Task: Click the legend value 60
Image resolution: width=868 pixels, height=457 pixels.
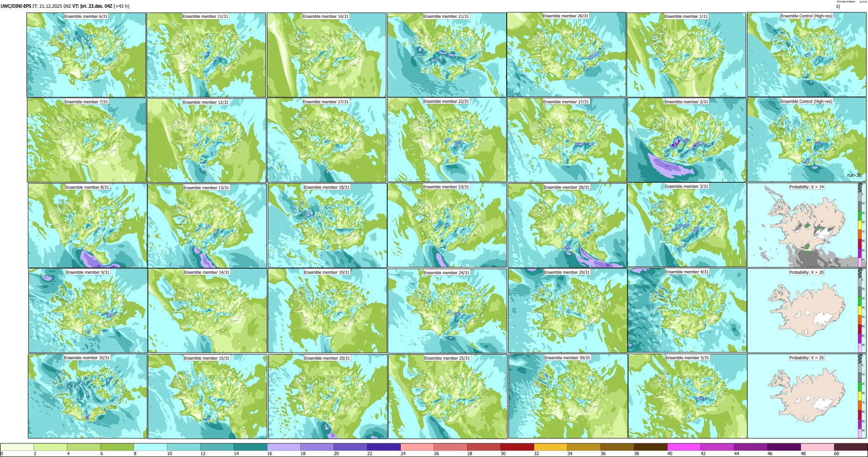Action: click(836, 454)
